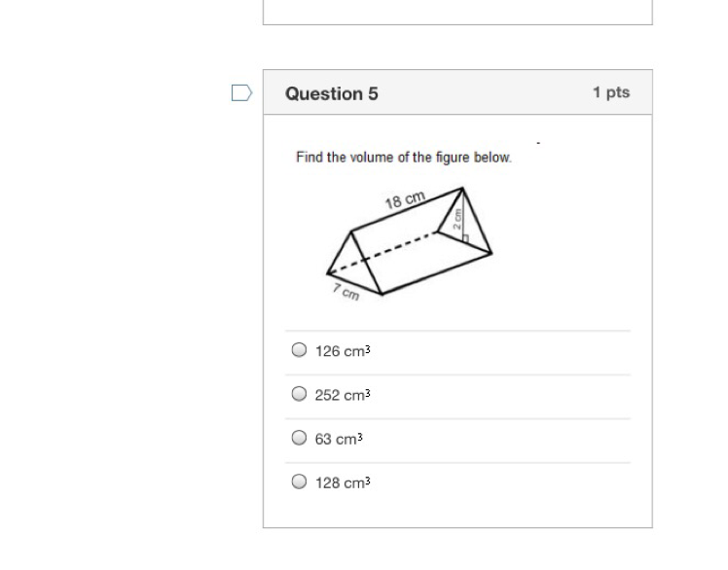Click the "1 pts" points label
Image resolution: width=728 pixels, height=570 pixels.
click(x=611, y=92)
